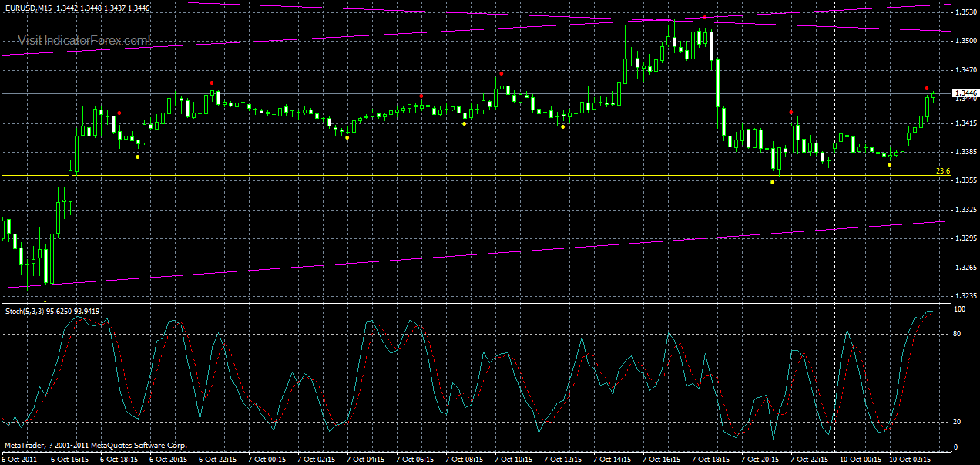The image size is (980, 465).
Task: Select the yellow dot under the 7 Oct 02:15 candles
Action: 346,136
